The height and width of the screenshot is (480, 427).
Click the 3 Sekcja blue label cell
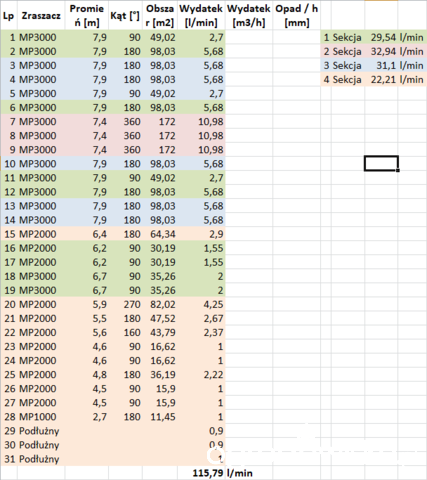pos(343,65)
